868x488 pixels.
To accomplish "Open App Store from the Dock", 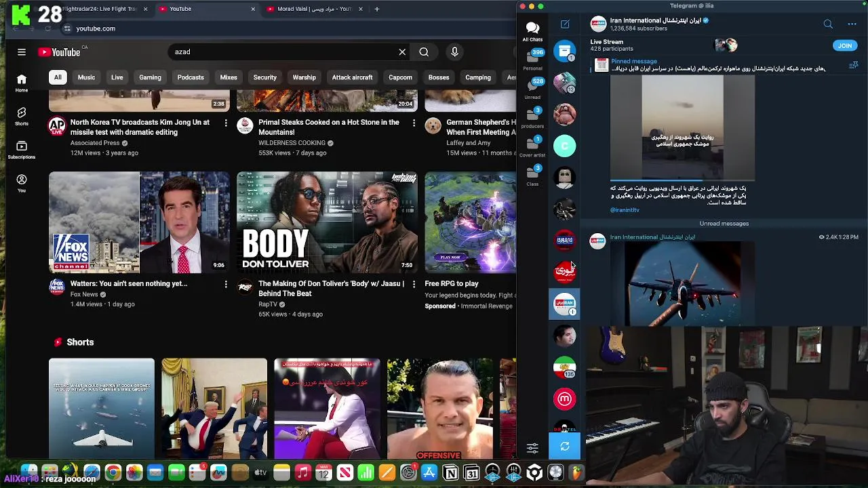I will [x=429, y=472].
